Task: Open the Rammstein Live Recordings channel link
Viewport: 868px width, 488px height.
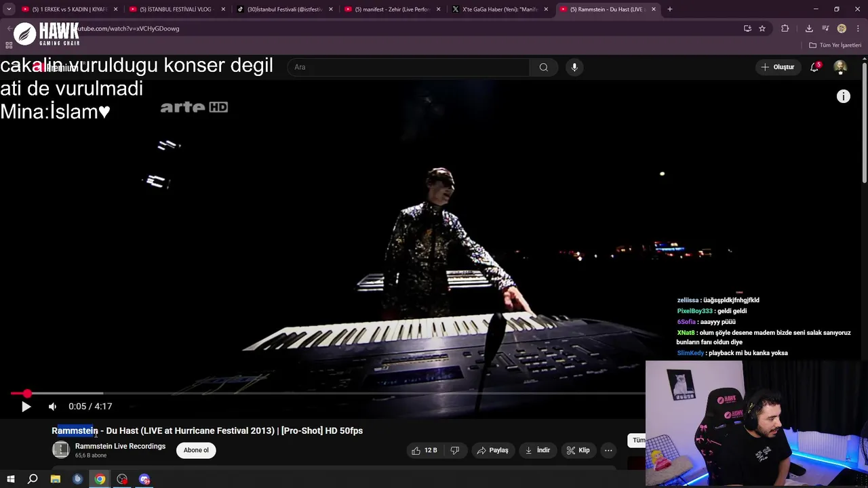Action: pyautogui.click(x=120, y=446)
